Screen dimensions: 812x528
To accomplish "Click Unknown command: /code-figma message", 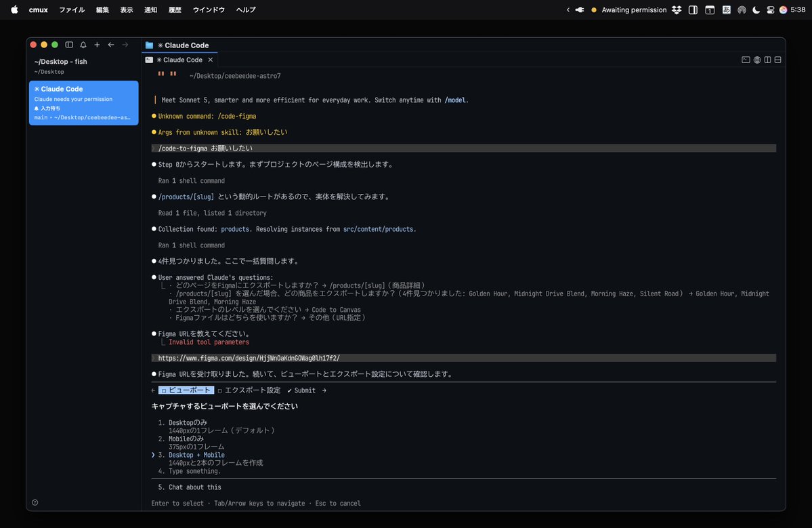I will click(207, 117).
